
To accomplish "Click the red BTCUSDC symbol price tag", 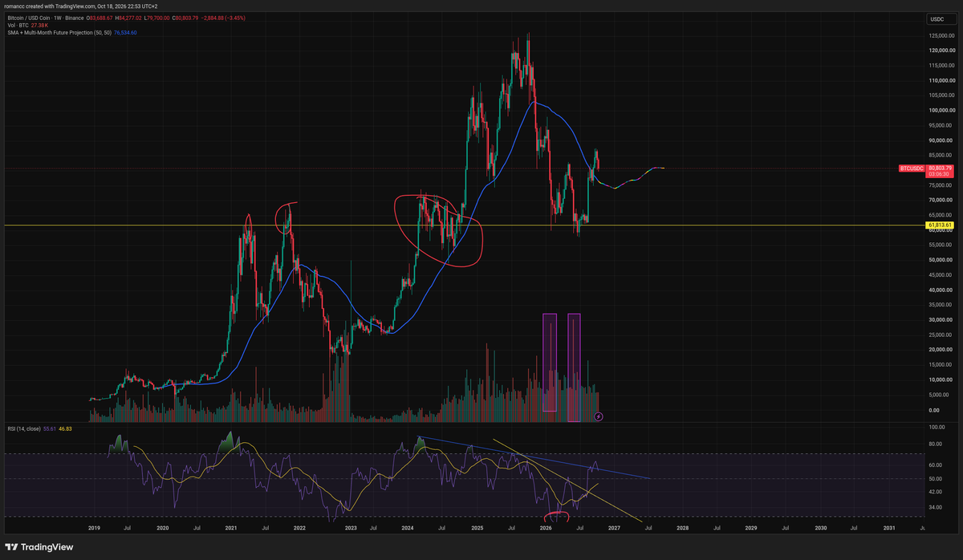I will pos(910,168).
